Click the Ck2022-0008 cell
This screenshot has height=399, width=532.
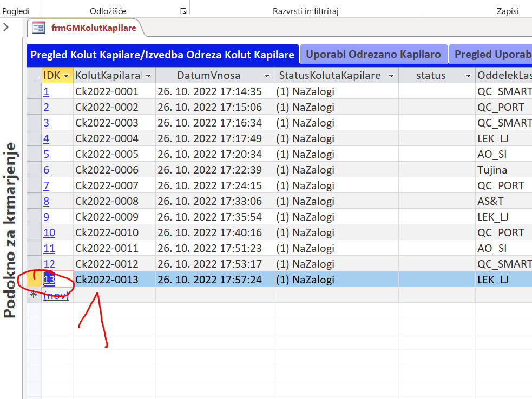114,201
